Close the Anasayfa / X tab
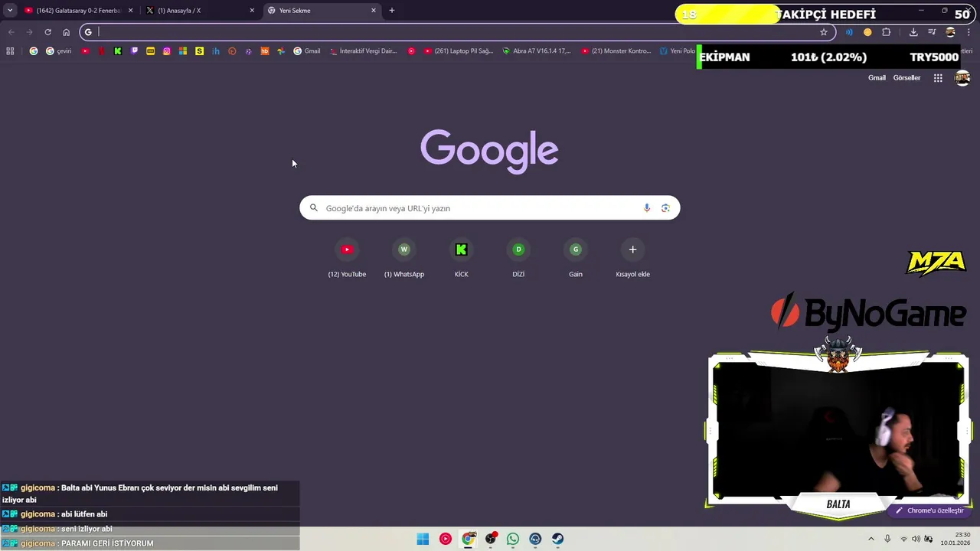Screen dimensions: 980x551 [x=252, y=11]
